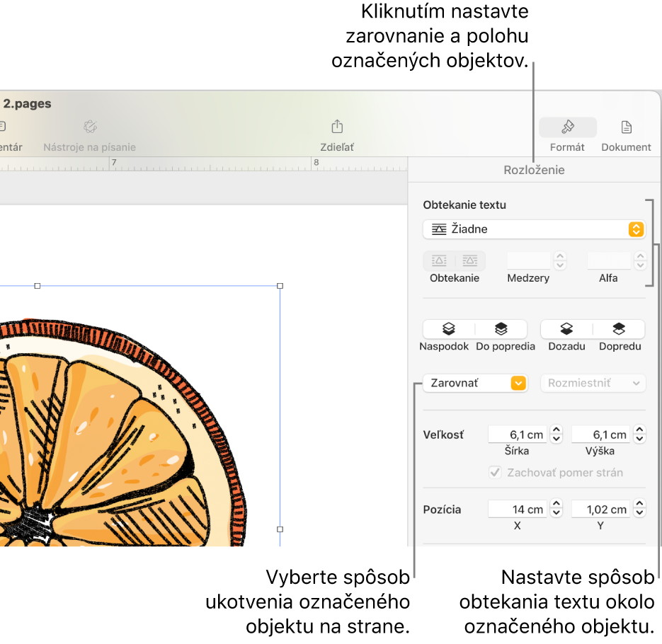The image size is (662, 644).
Task: Increase Výška with the up stepper
Action: point(639,430)
